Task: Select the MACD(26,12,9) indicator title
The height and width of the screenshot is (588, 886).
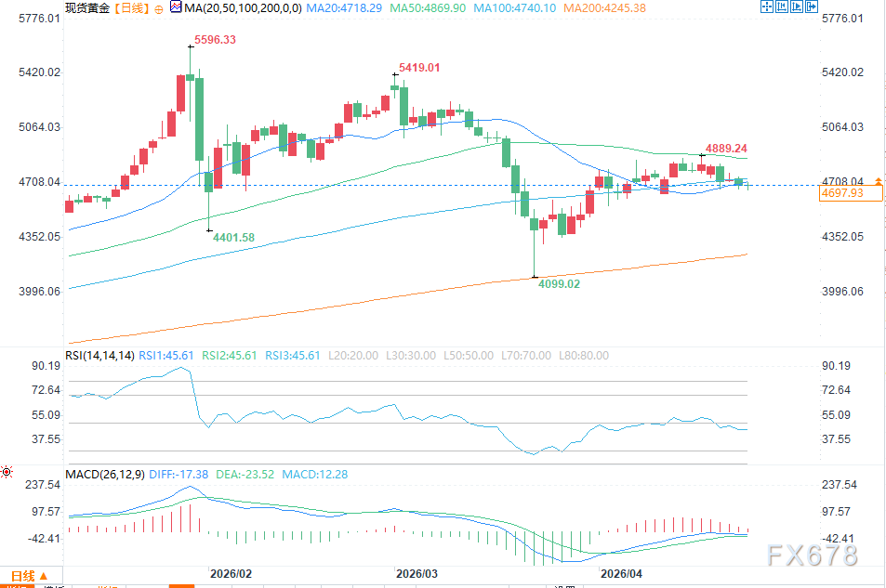Action: coord(104,476)
